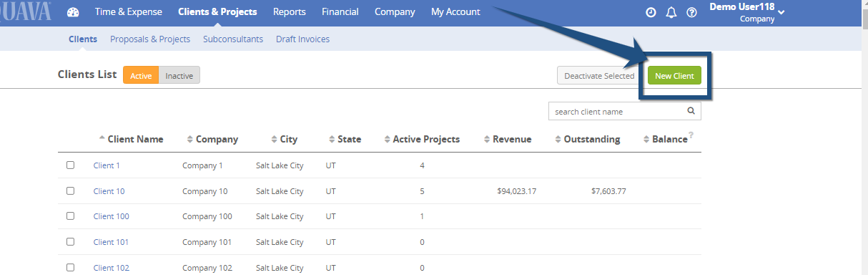Open the Client 1 link
Image resolution: width=868 pixels, height=275 pixels.
[x=107, y=165]
